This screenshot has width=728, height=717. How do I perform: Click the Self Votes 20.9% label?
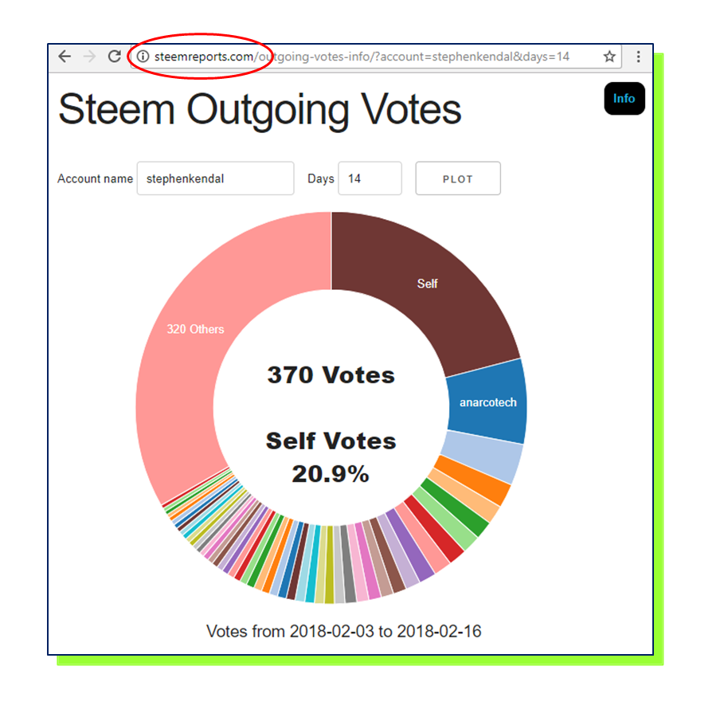(331, 457)
